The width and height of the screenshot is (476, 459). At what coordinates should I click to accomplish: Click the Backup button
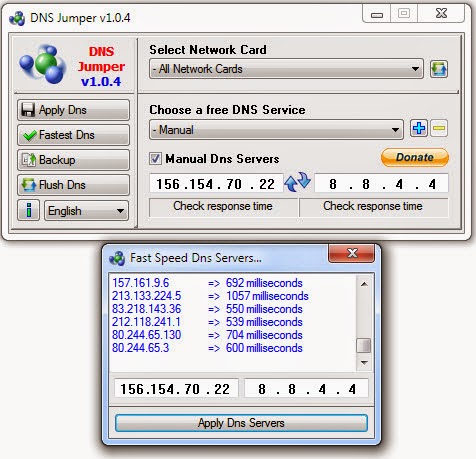pos(73,160)
